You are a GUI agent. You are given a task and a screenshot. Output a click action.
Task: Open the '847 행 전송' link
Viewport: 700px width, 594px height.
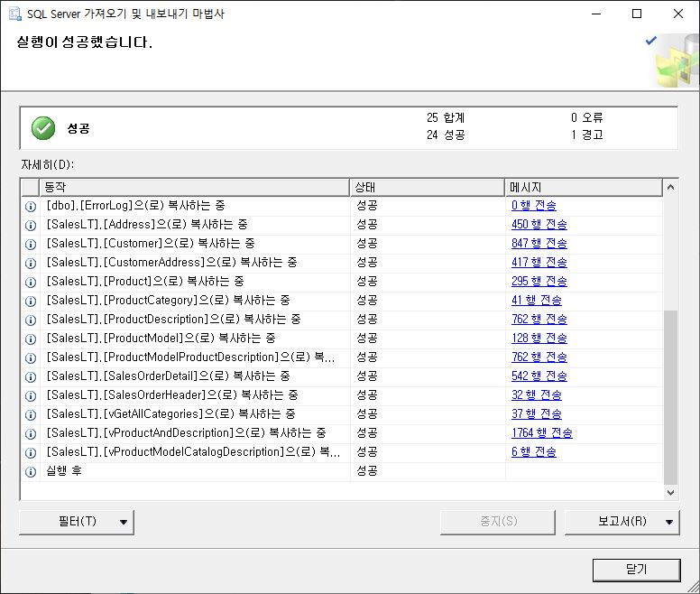point(539,244)
